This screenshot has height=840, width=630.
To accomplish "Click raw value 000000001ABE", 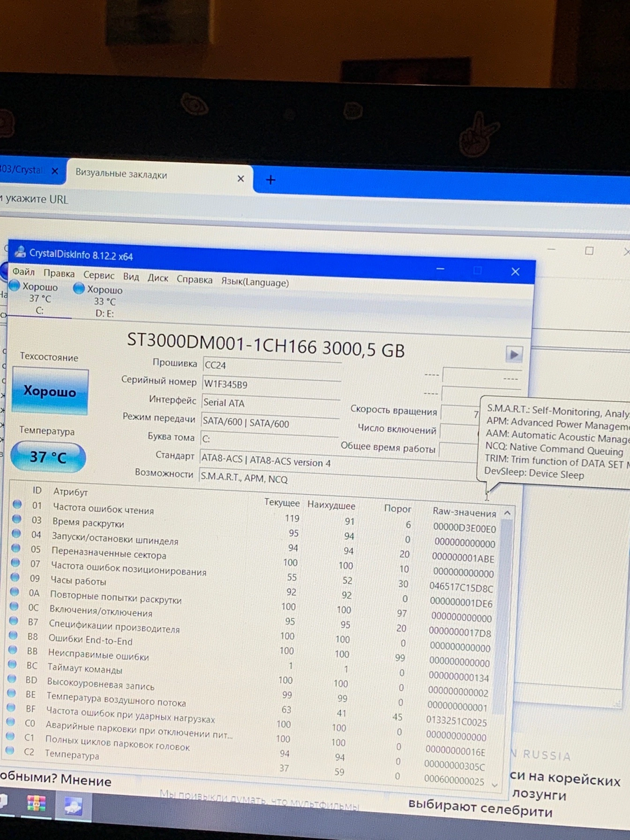I will pyautogui.click(x=463, y=558).
